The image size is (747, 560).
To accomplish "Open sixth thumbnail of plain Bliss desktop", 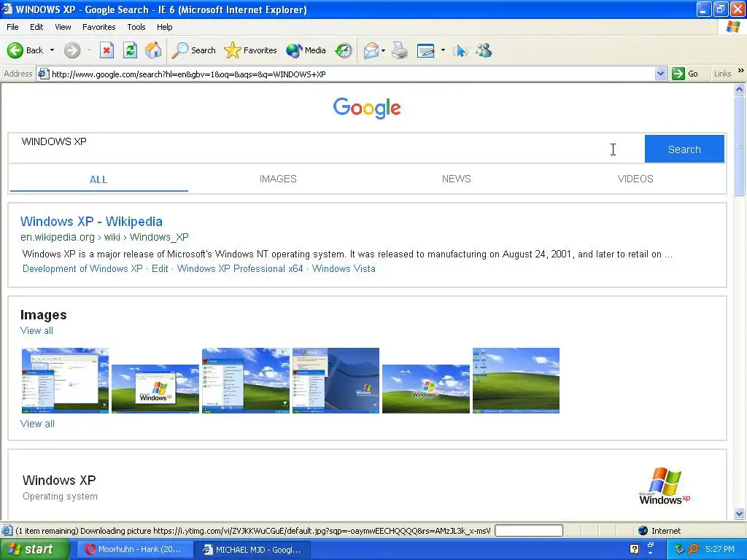I will click(516, 381).
